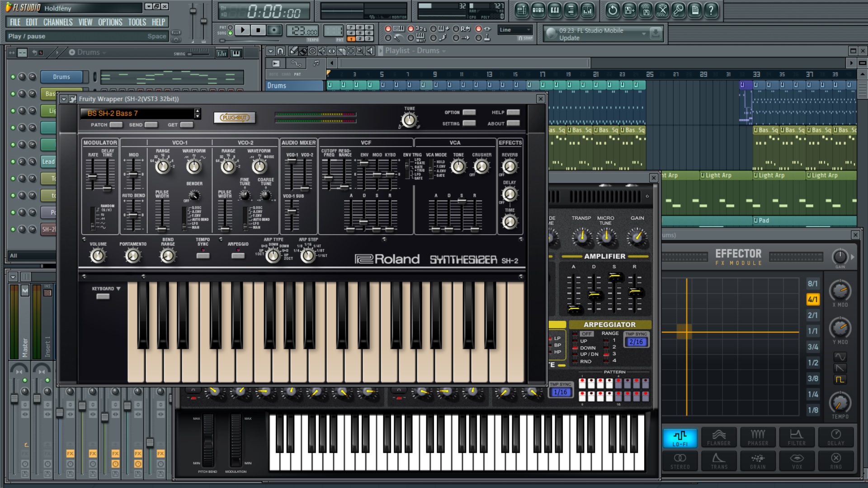Select the 4/1 tempo division button
868x488 pixels.
(812, 299)
